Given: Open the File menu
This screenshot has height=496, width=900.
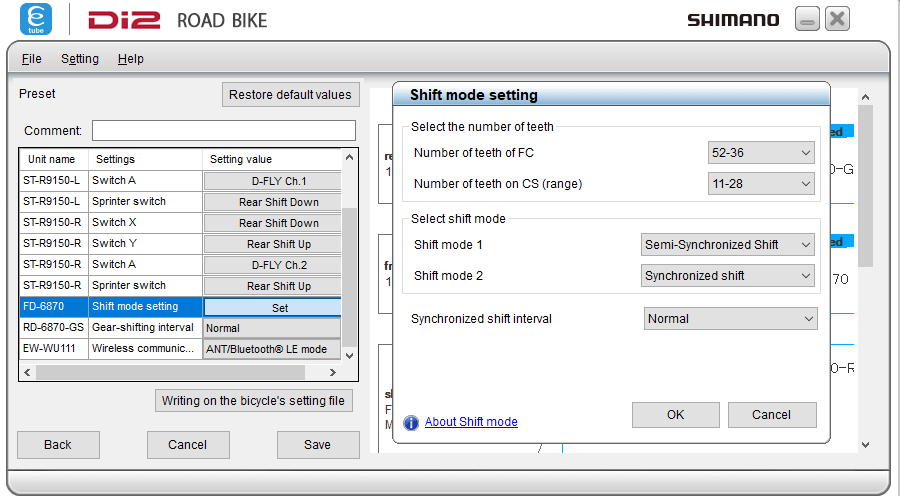Looking at the screenshot, I should pos(32,59).
